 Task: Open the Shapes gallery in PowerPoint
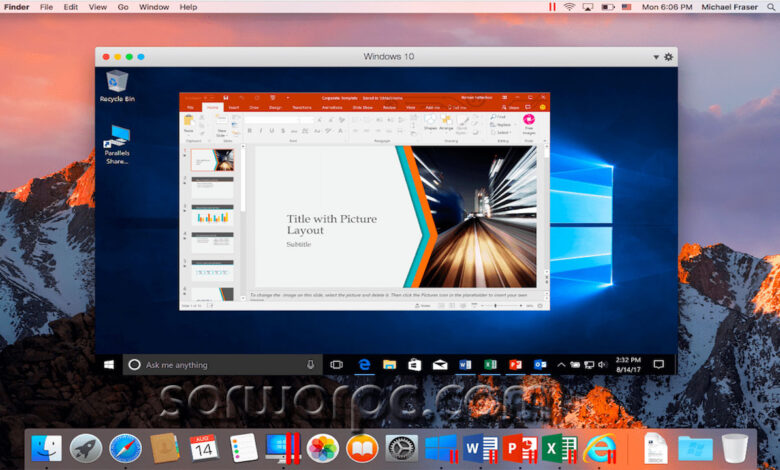pos(430,122)
